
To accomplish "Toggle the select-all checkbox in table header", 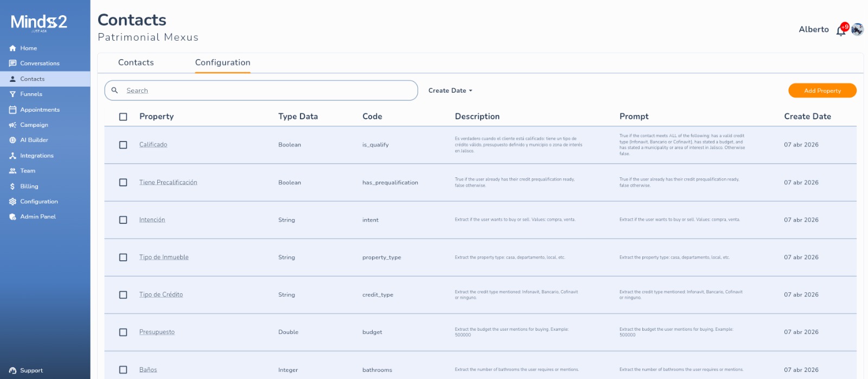I will click(123, 117).
